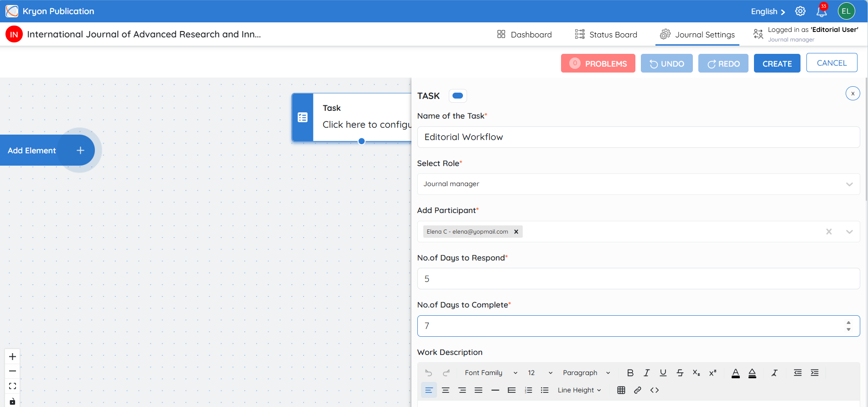Open settings gear in header
Screen dimensions: 868x407
tap(800, 11)
